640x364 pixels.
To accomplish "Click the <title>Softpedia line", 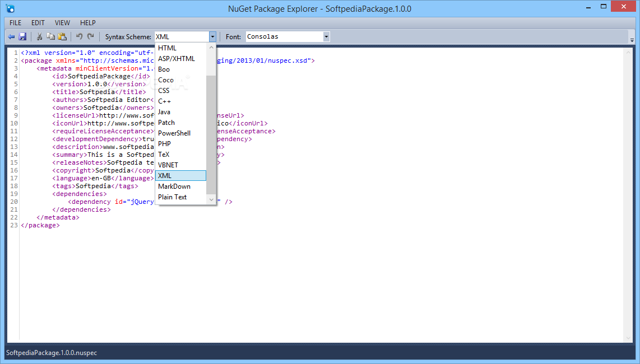I will coord(99,92).
